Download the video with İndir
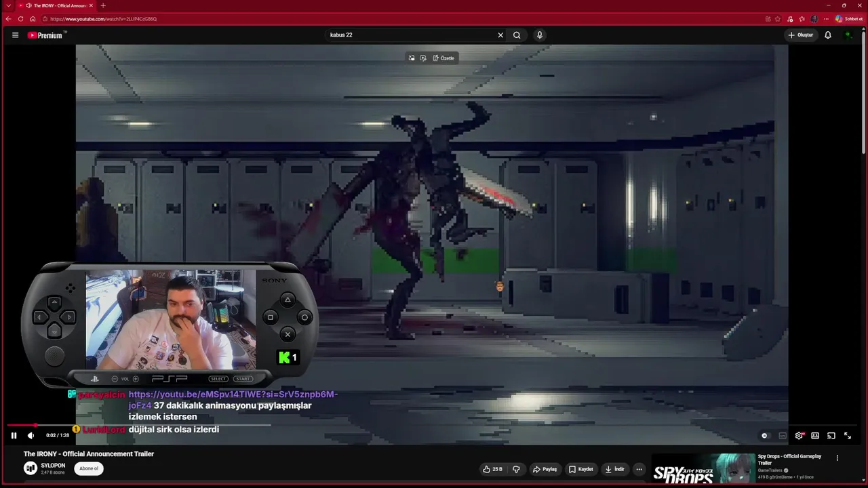The image size is (868, 488). (x=614, y=469)
